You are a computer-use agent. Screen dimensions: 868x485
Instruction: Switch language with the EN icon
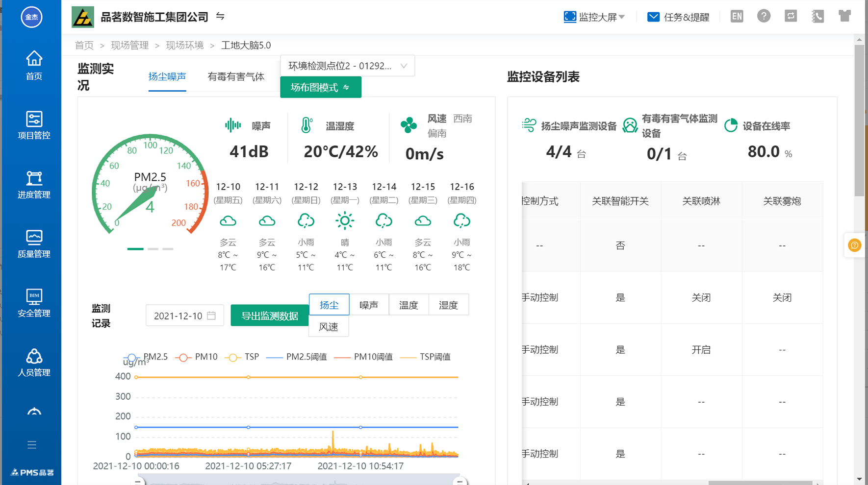(737, 17)
